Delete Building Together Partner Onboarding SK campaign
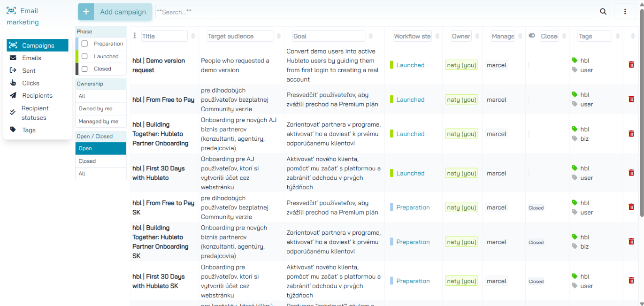644x306 pixels. click(631, 242)
